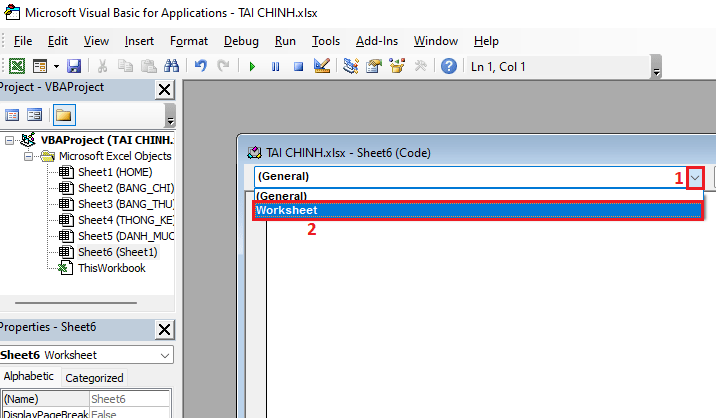The width and height of the screenshot is (716, 418).
Task: Close the Project - VBAProject pane
Action: (x=164, y=90)
